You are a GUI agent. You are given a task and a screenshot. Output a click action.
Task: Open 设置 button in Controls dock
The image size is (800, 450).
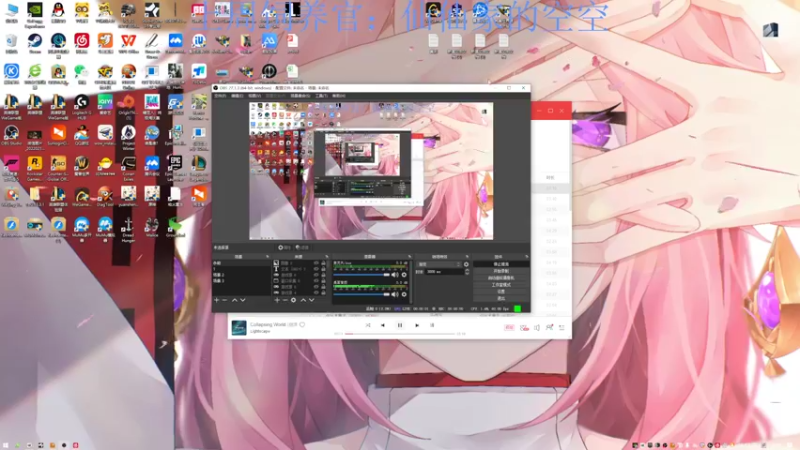point(501,291)
